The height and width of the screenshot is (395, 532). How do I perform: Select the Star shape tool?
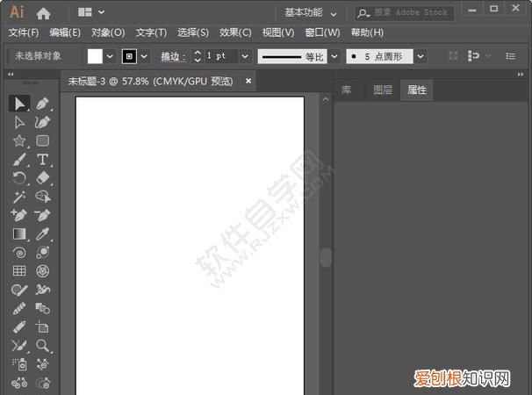19,140
